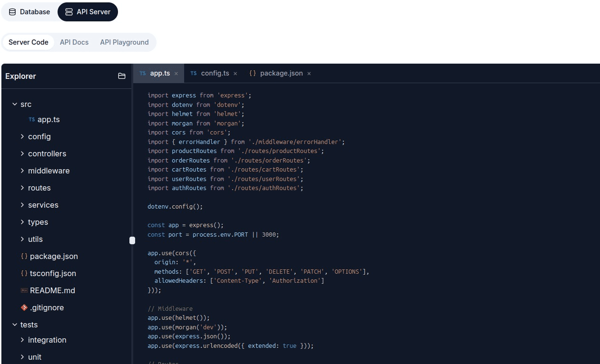Click the "app.use(morgan('dev'));" line

click(x=187, y=327)
